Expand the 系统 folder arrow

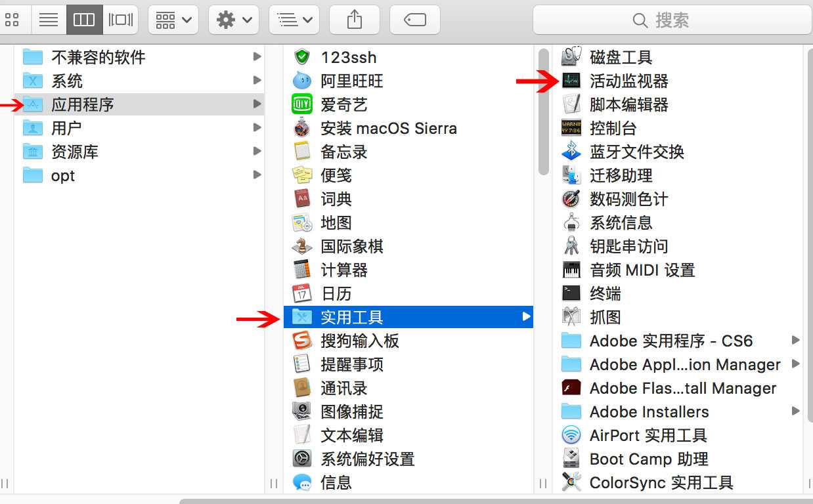pyautogui.click(x=257, y=81)
